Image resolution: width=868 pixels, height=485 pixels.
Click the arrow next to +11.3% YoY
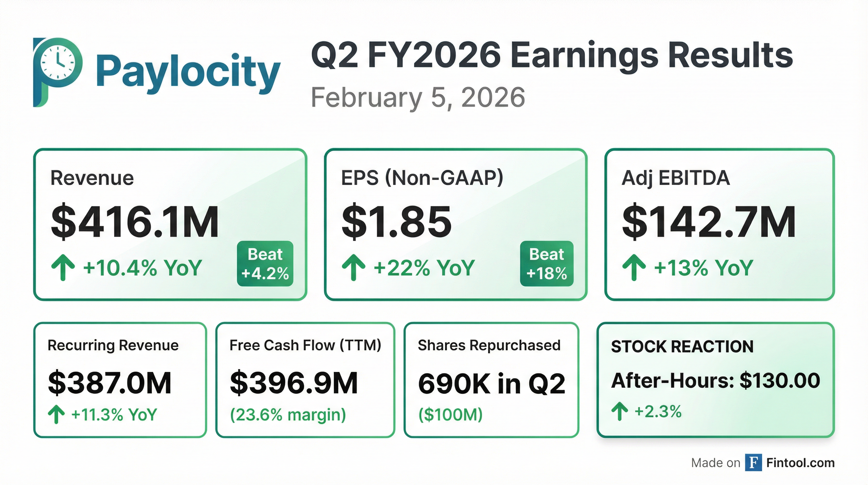[x=56, y=415]
